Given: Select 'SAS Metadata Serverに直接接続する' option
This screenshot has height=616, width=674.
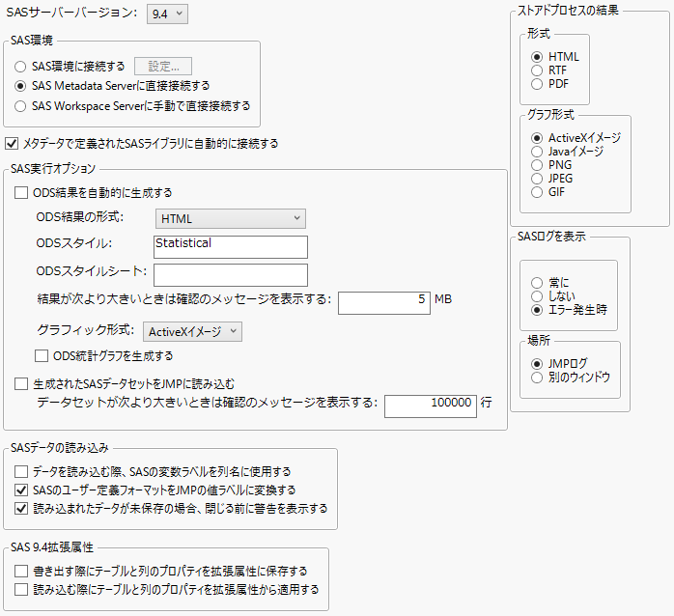Looking at the screenshot, I should click(20, 86).
